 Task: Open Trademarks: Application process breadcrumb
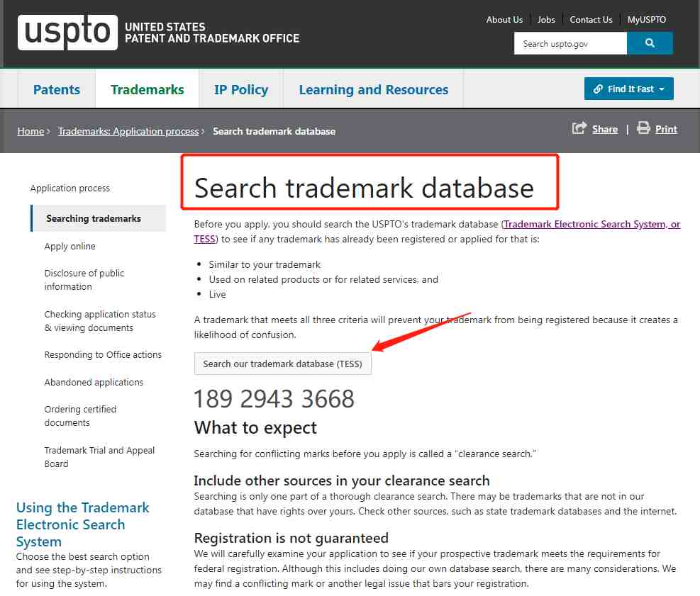coord(128,131)
